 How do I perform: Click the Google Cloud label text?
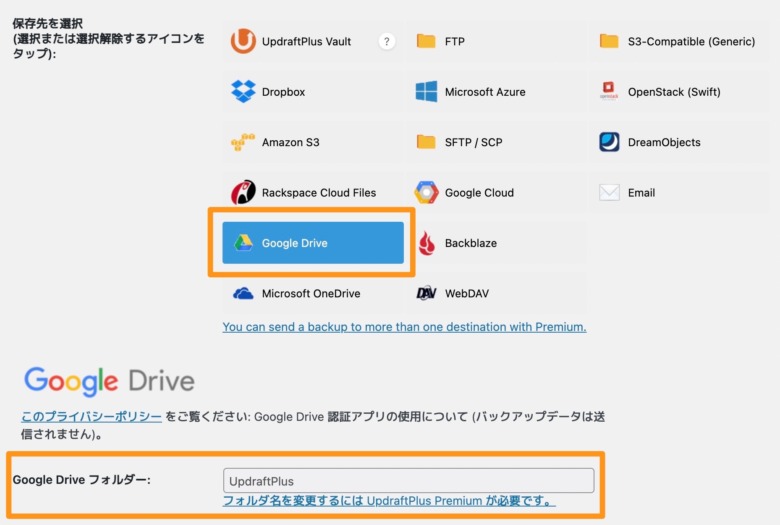tap(479, 193)
